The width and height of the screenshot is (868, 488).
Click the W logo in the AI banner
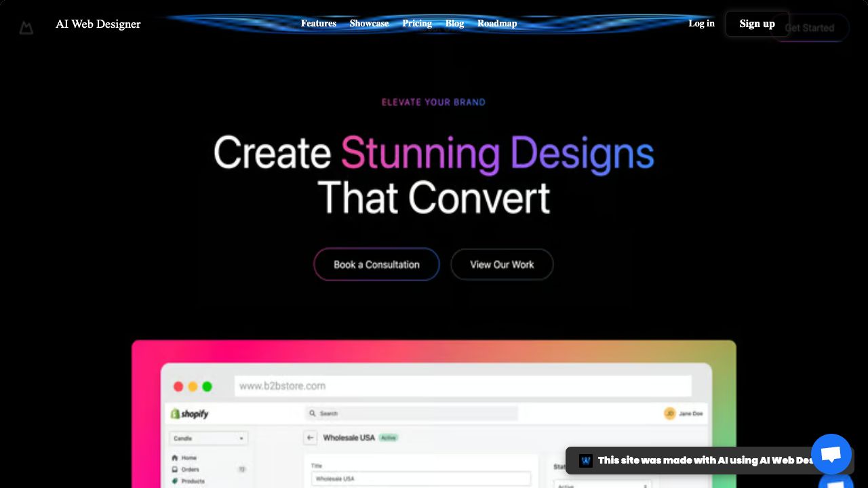(x=586, y=461)
